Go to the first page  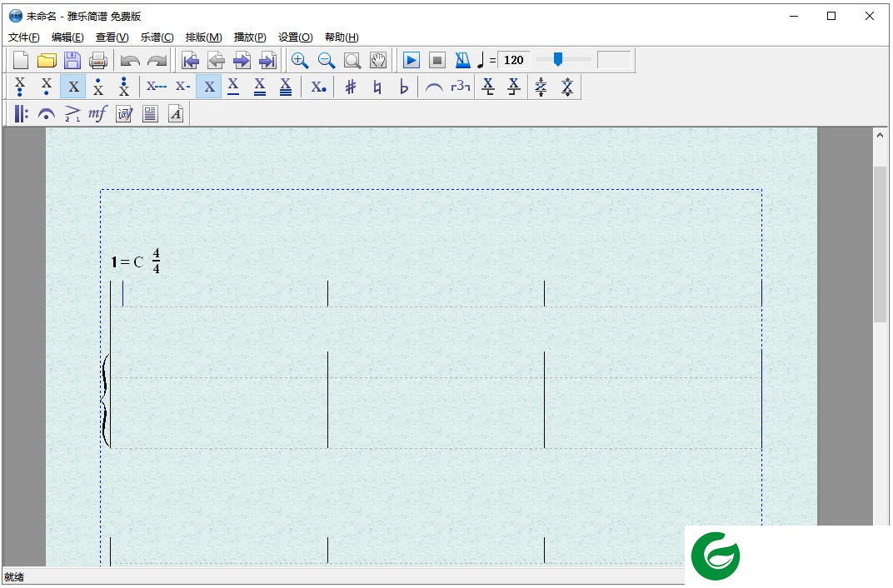click(190, 60)
